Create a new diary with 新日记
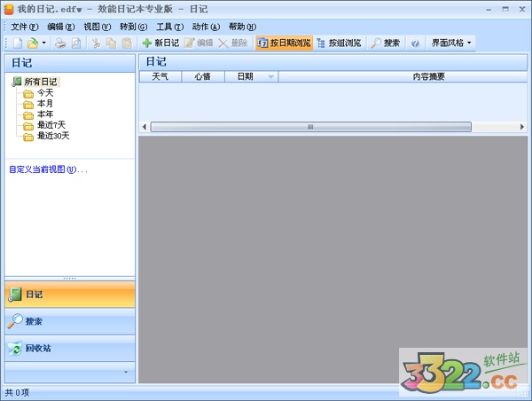This screenshot has height=401, width=532. pos(160,43)
